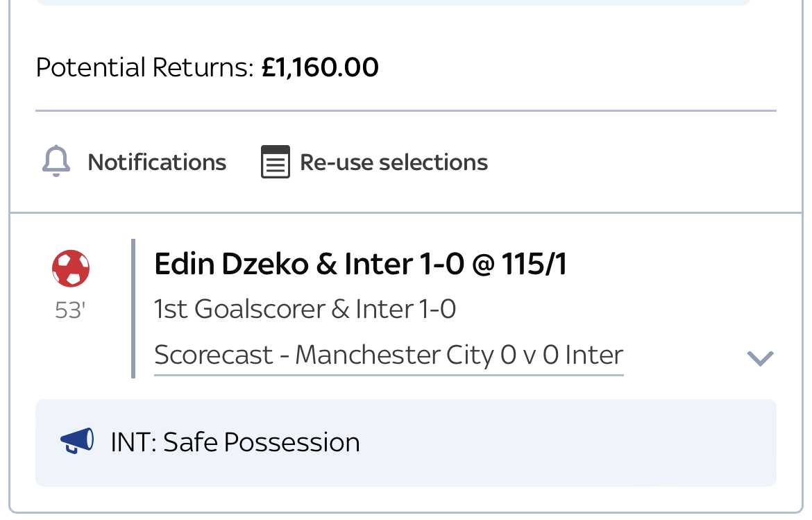This screenshot has height=520, width=812.
Task: Click the light blue bar at the top edge
Action: 394,2
